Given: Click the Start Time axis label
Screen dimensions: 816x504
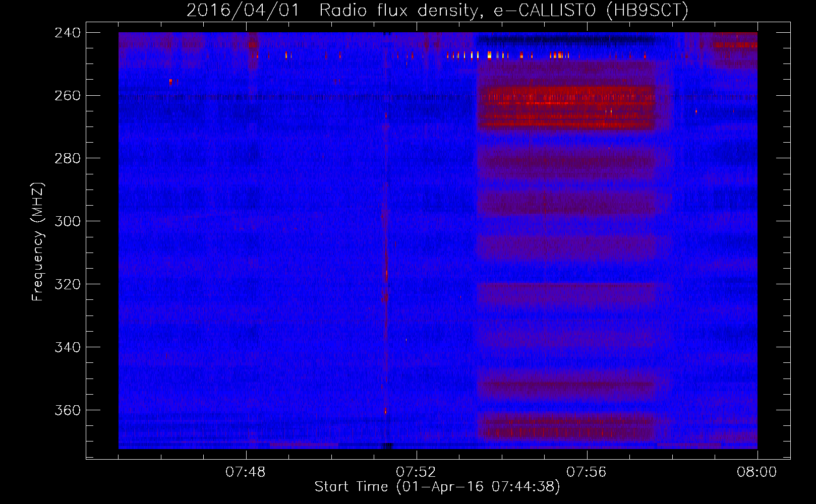Looking at the screenshot, I should [x=437, y=487].
